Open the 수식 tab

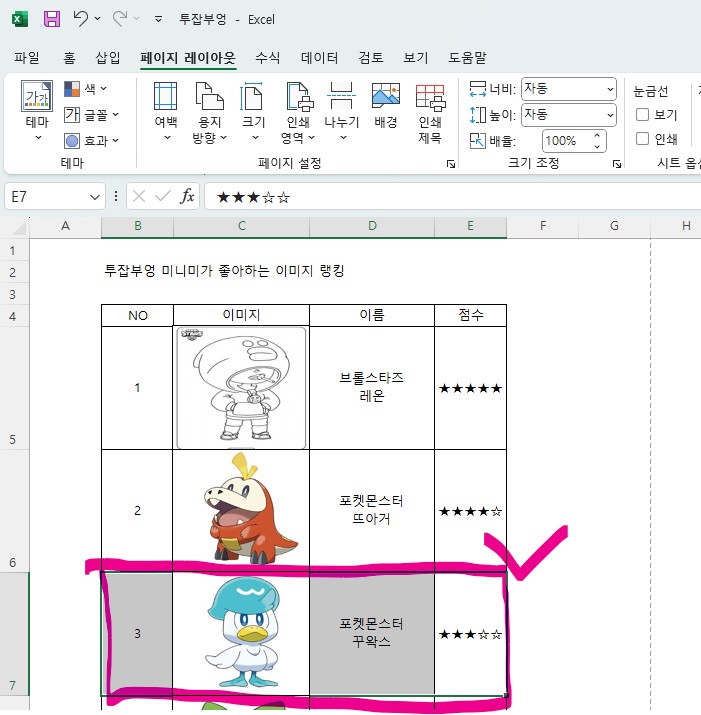267,58
